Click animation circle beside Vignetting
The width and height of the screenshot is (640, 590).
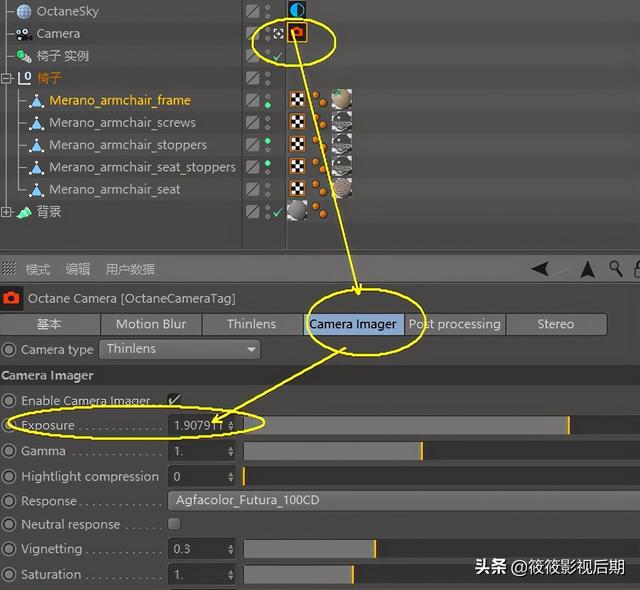tap(9, 549)
